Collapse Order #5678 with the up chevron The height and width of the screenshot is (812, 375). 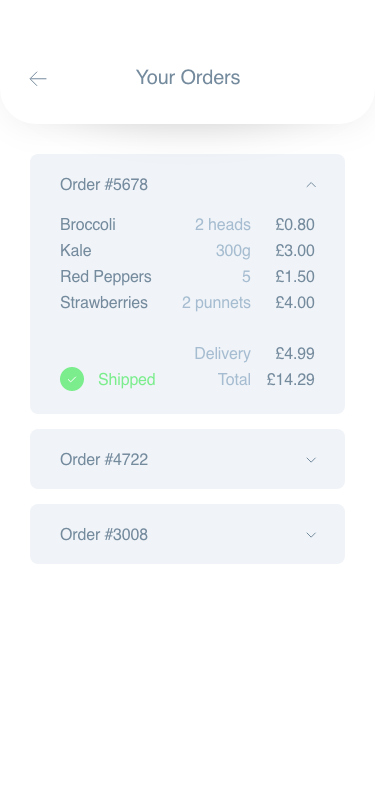point(311,185)
